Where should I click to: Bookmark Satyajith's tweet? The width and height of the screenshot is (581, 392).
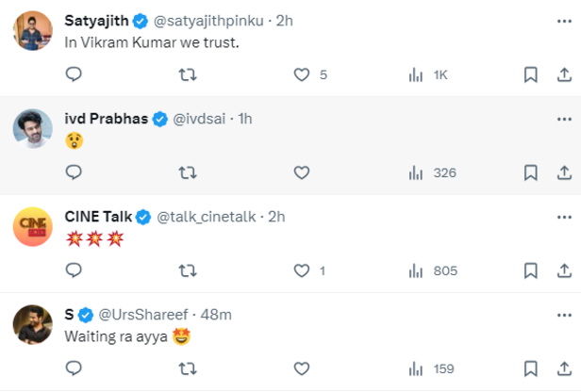click(531, 74)
